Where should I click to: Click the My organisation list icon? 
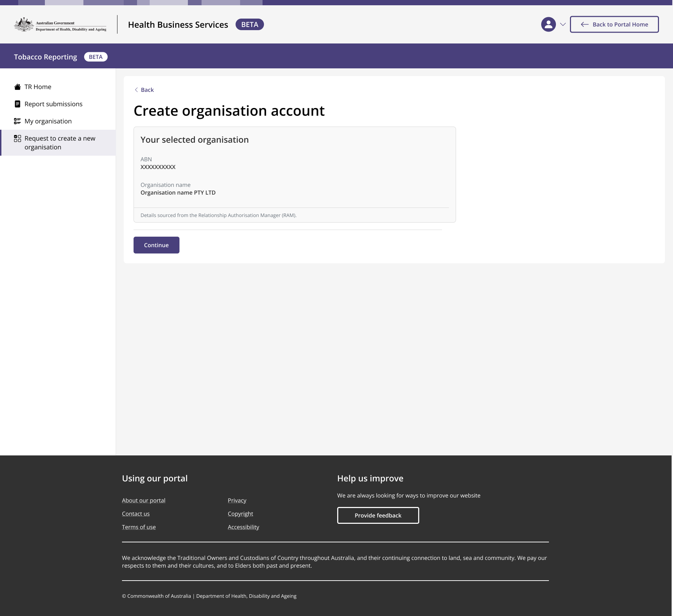[17, 121]
